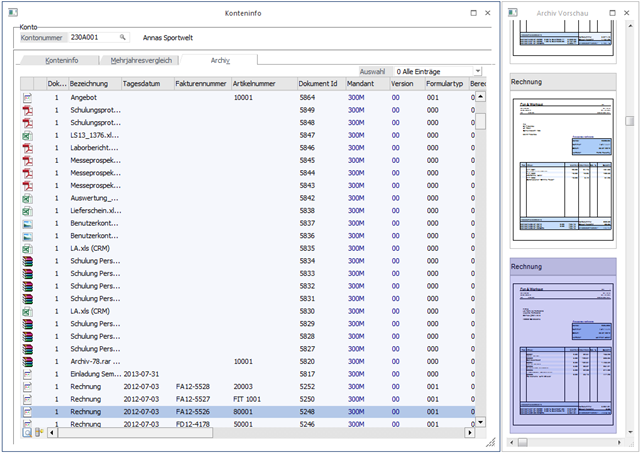This screenshot has height=455, width=643.
Task: Click the table's horizontal scrollbar right arrow
Action: [x=469, y=433]
